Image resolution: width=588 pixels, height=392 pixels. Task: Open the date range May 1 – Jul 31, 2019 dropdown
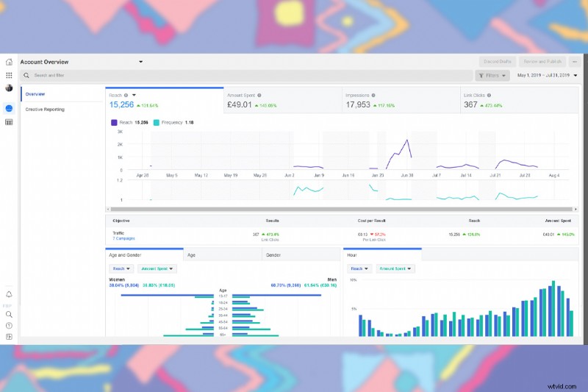pyautogui.click(x=547, y=76)
